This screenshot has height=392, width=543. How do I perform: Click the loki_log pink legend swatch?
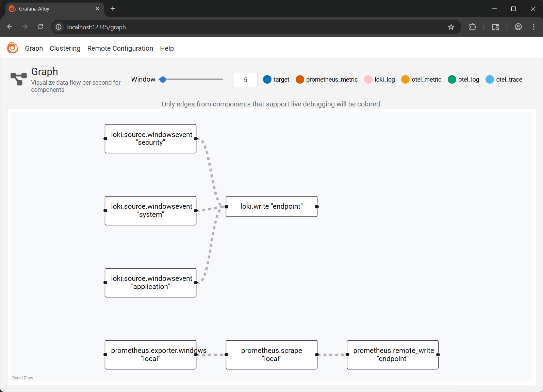(x=368, y=79)
